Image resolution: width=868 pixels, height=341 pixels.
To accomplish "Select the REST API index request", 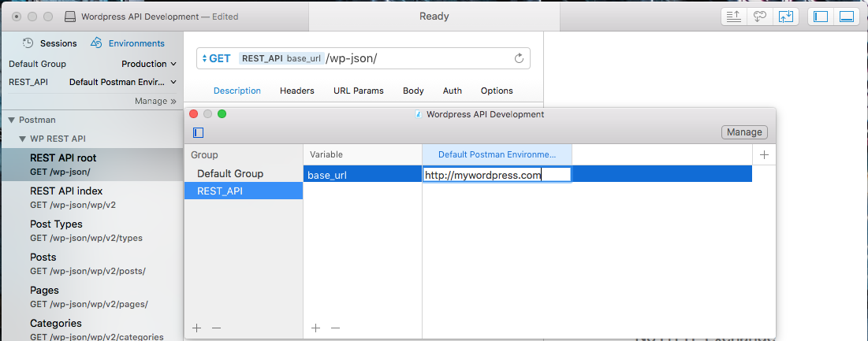I will pos(91,198).
